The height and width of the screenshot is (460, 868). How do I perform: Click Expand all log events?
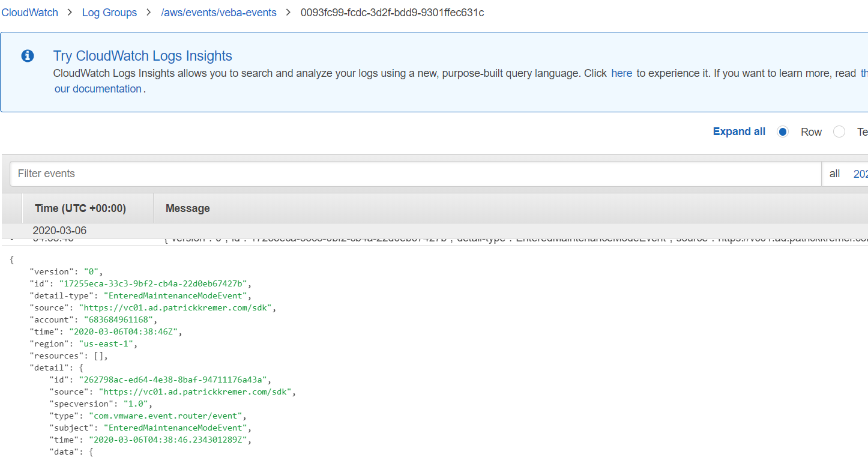(739, 132)
